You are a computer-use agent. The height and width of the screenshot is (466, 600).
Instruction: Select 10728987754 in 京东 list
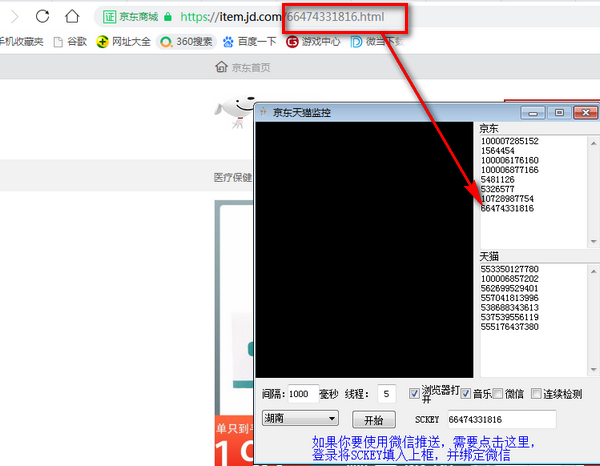(507, 199)
